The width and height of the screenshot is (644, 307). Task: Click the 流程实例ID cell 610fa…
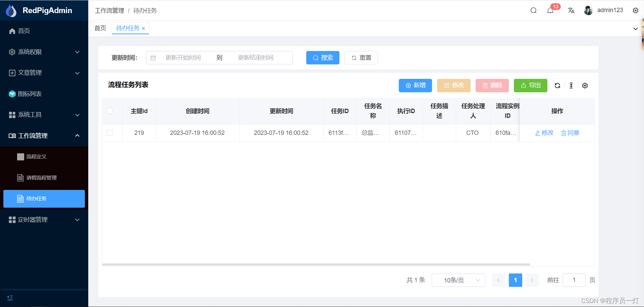pos(506,133)
